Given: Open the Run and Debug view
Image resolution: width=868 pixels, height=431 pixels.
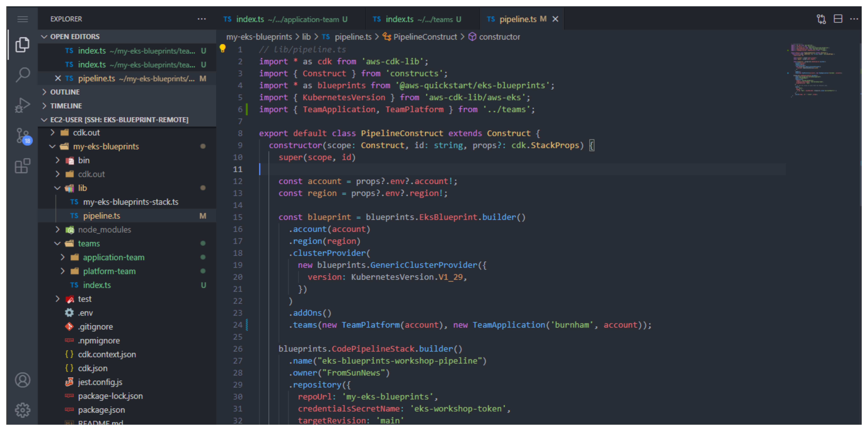Looking at the screenshot, I should tap(23, 105).
